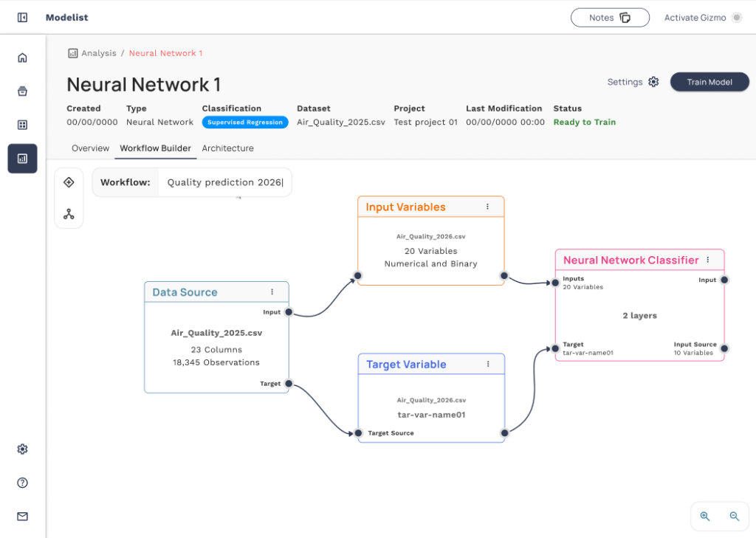Screen dimensions: 756x538
Task: Open Input Variables node options menu
Action: point(487,207)
